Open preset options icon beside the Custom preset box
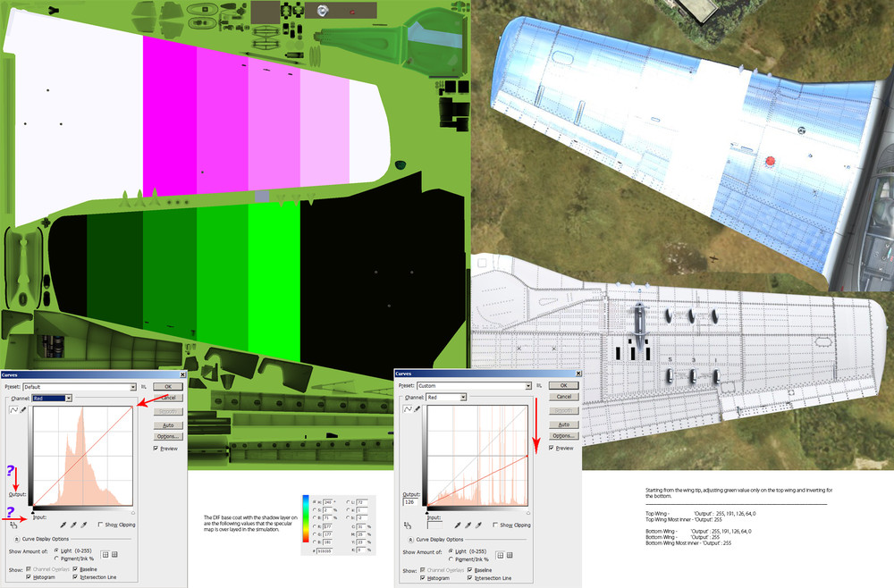This screenshot has width=894, height=588. click(x=539, y=386)
